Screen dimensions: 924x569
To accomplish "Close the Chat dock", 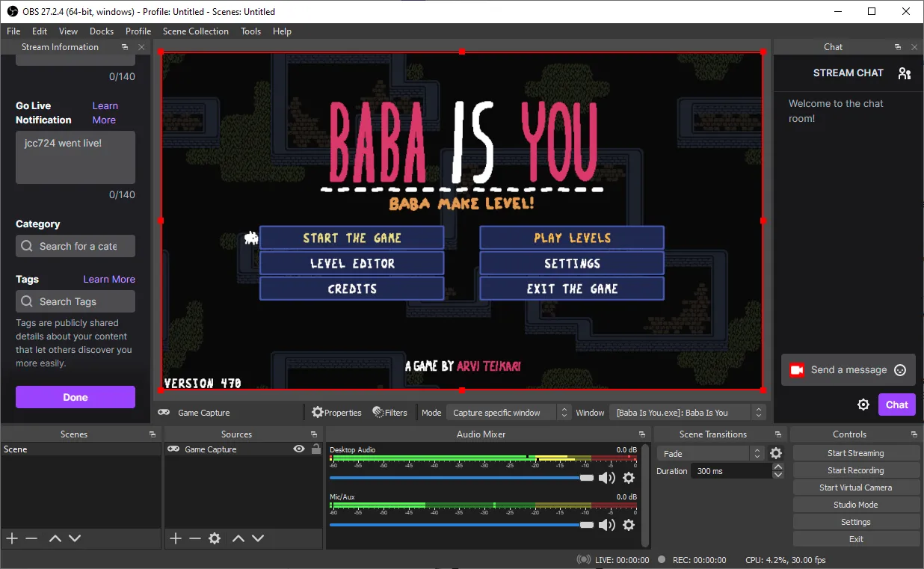I will point(914,47).
